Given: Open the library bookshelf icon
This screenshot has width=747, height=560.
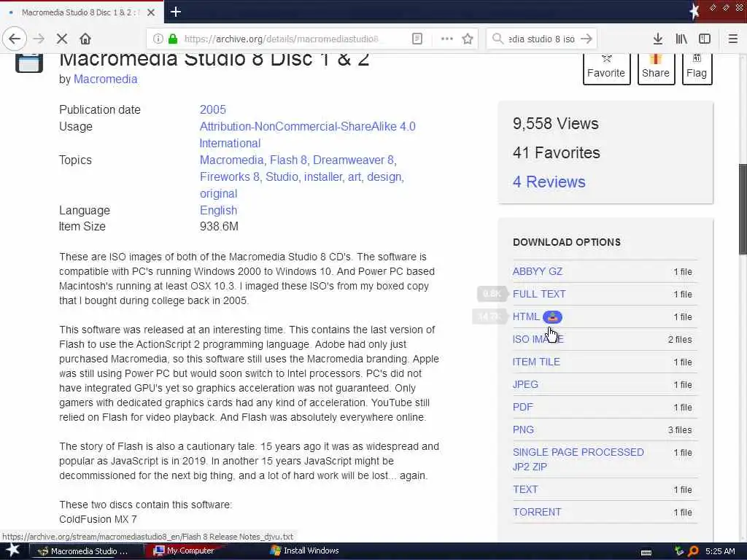Looking at the screenshot, I should point(681,39).
